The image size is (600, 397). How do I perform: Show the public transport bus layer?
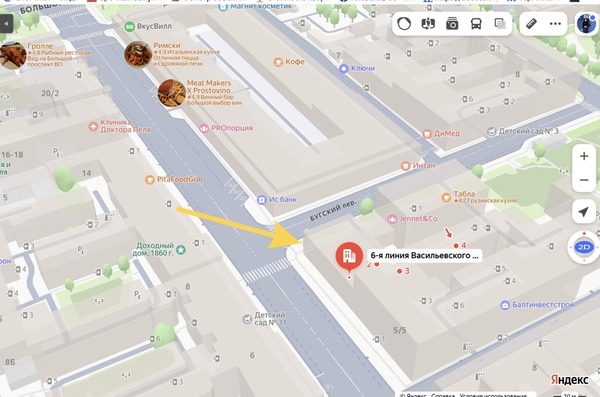pos(476,24)
